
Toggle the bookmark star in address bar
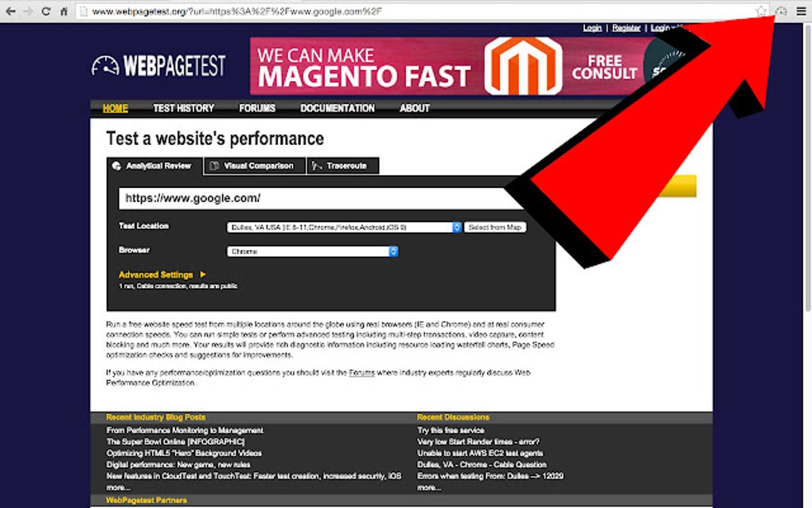761,10
